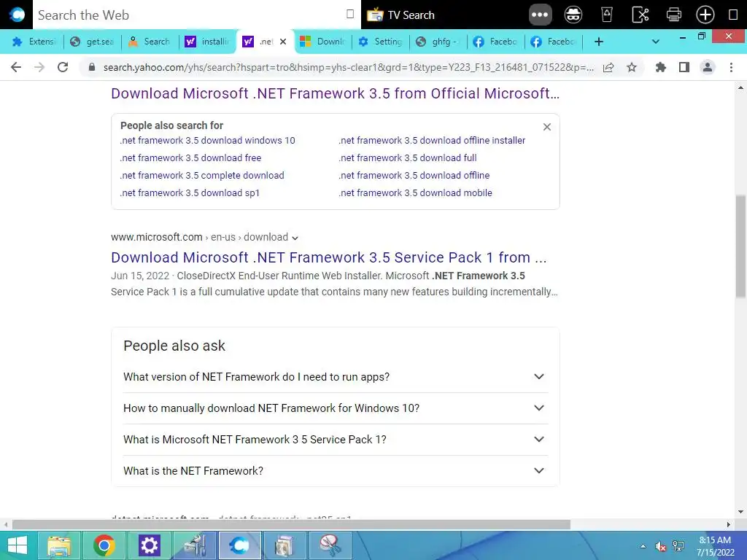Search .net framework 3.5 download mobile
This screenshot has width=747, height=560.
415,192
